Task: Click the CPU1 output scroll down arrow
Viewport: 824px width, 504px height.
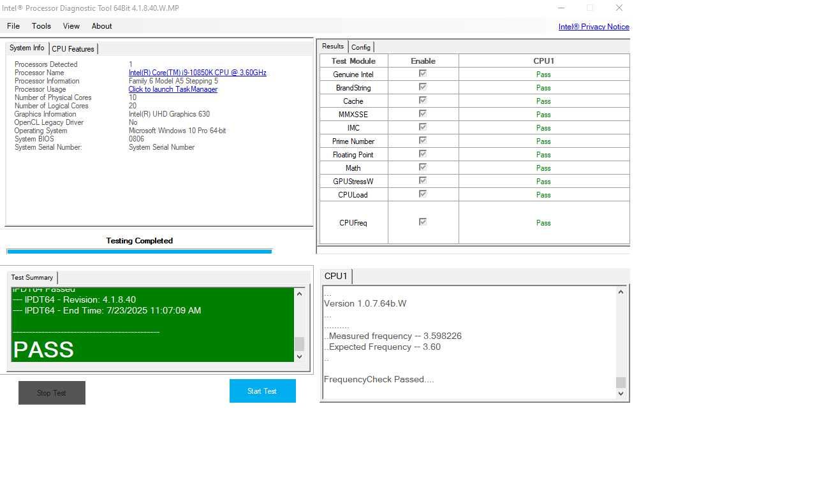Action: (621, 394)
